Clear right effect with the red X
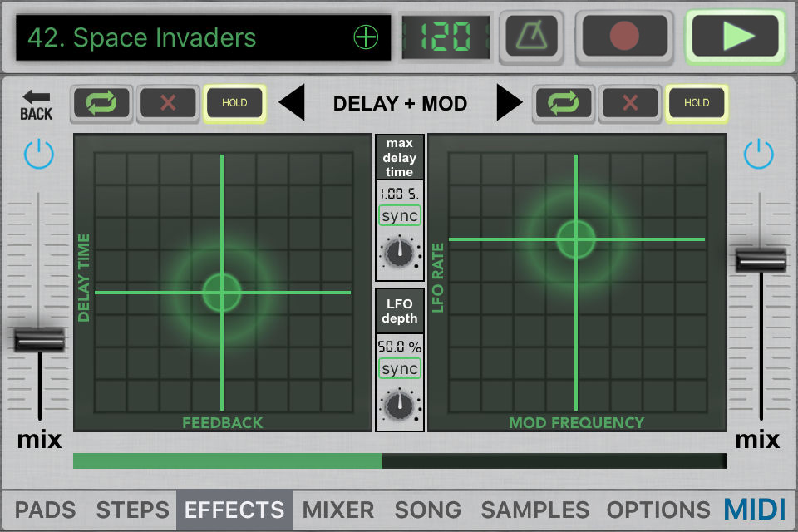Viewport: 798px width, 532px height. tap(630, 103)
